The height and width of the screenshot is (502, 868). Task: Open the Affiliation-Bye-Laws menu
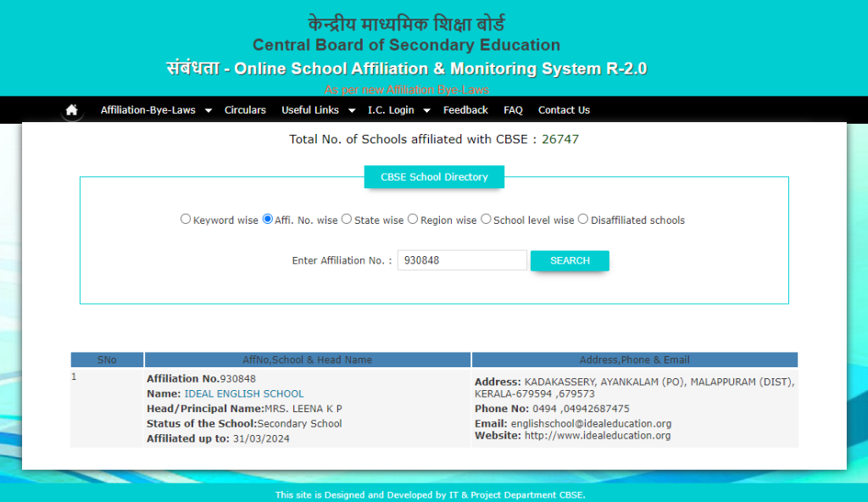[147, 110]
